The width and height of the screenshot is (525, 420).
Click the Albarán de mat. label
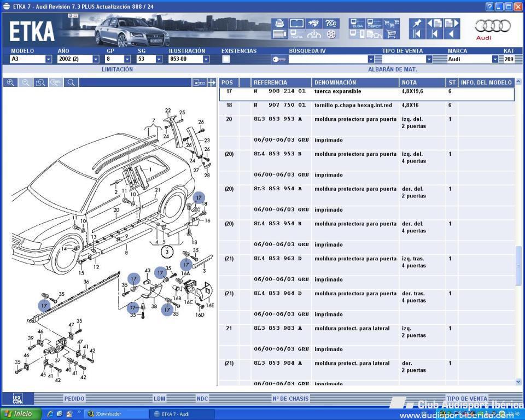(393, 69)
